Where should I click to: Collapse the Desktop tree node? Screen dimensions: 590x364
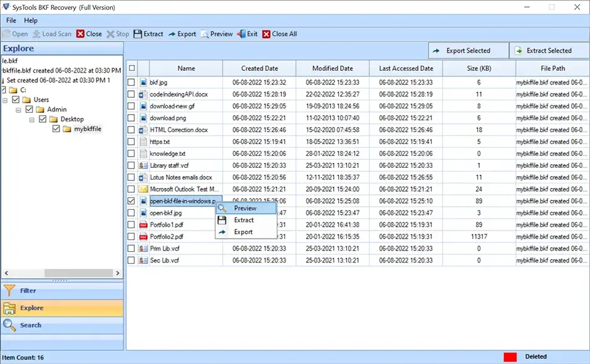(x=32, y=120)
